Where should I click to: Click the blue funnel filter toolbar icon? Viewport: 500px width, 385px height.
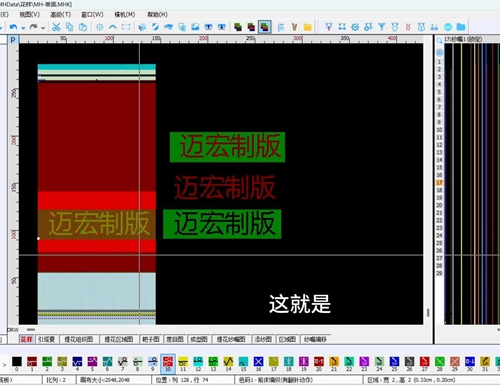pos(382,27)
